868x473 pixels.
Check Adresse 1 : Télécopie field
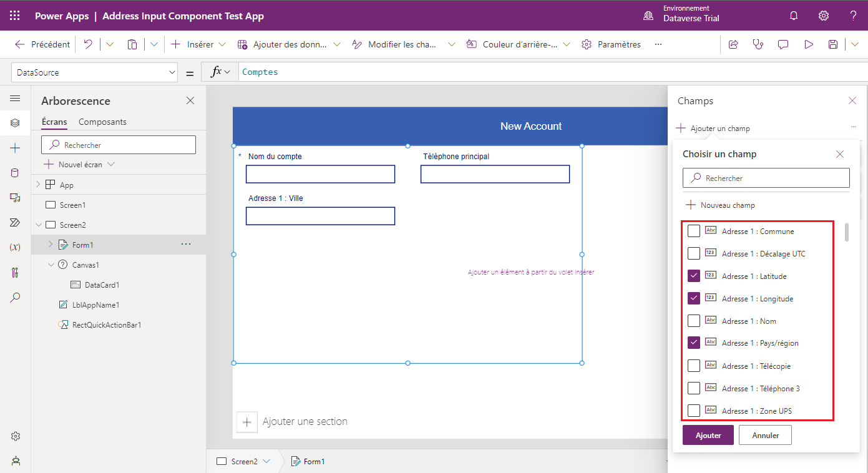tap(693, 366)
